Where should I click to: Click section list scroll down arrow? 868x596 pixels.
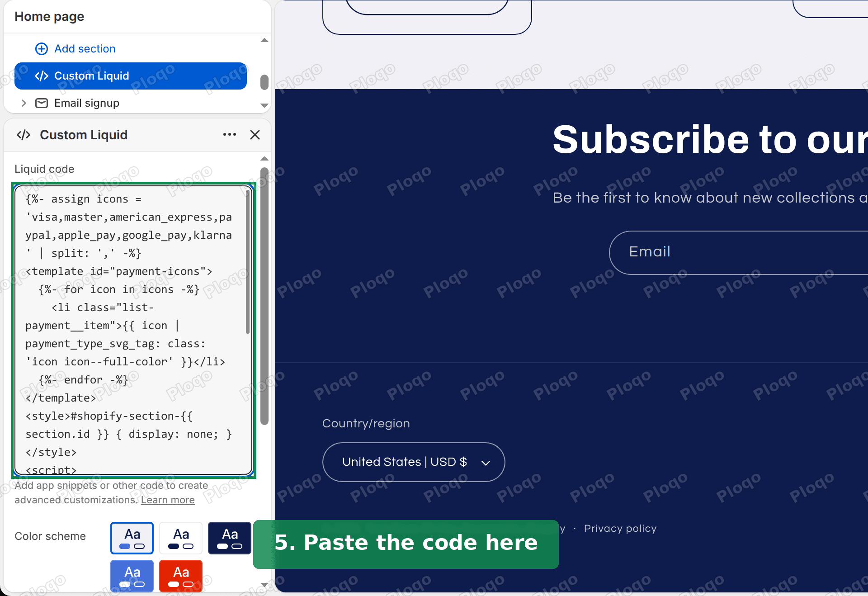pos(264,105)
